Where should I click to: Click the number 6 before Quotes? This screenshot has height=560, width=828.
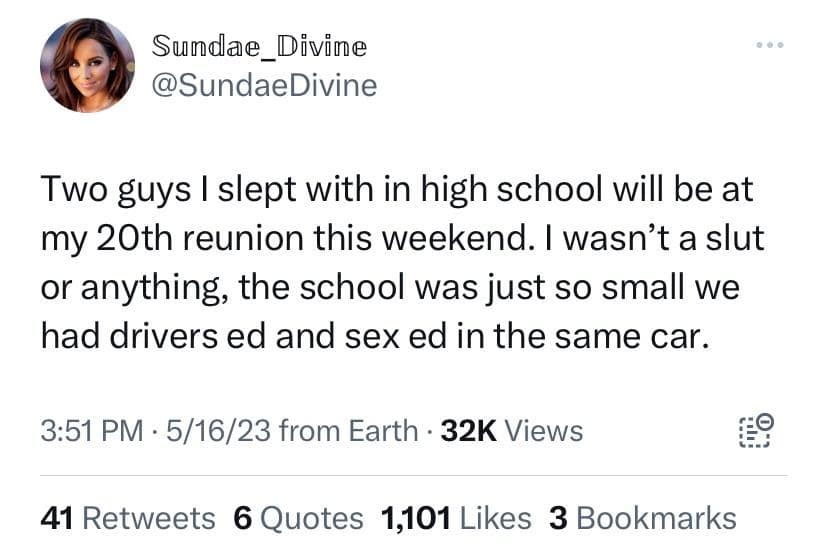click(x=241, y=517)
